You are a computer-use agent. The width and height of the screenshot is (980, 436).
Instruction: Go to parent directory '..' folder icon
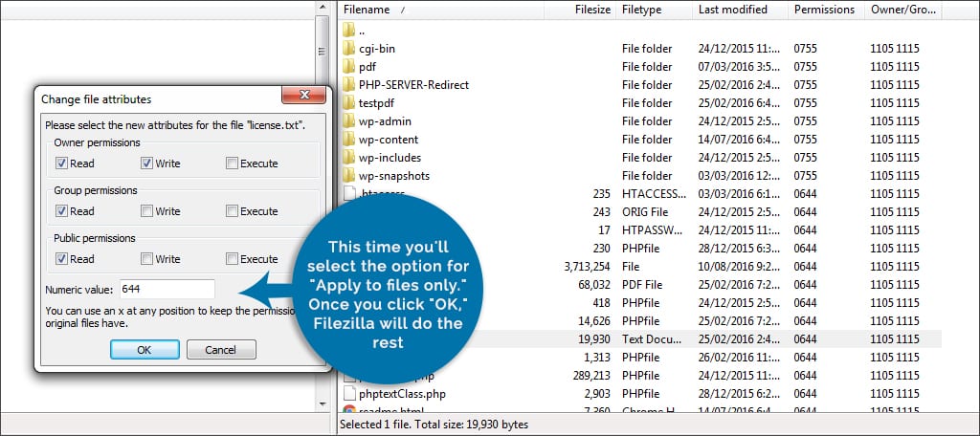click(348, 30)
